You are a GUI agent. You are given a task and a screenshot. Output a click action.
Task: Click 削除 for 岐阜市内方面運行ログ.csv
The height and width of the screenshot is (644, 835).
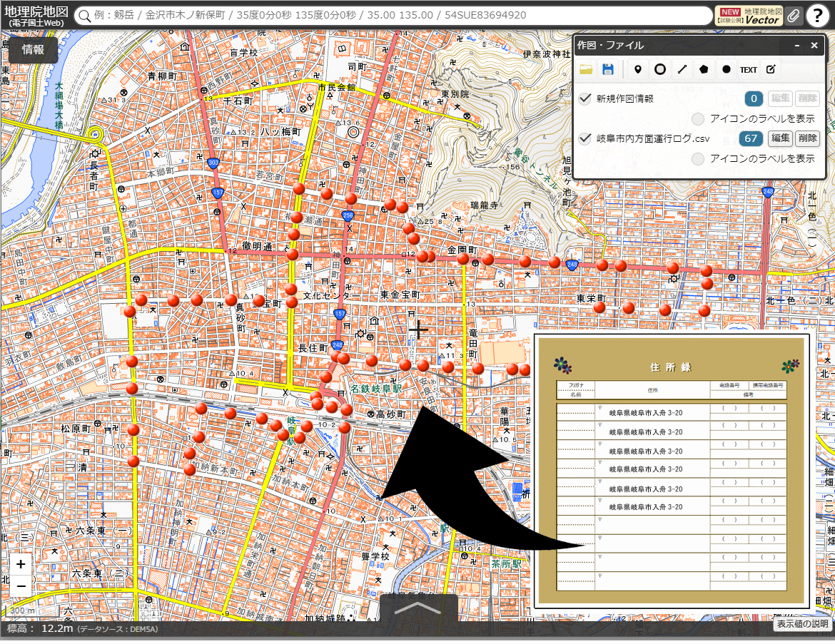point(807,138)
